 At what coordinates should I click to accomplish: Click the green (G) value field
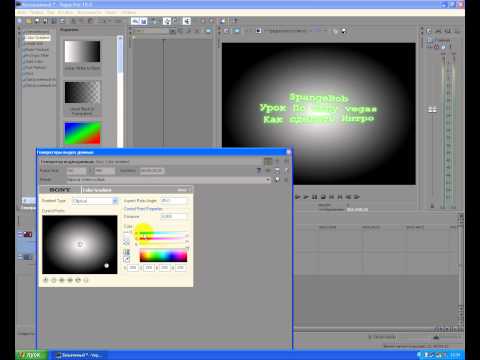tap(149, 268)
